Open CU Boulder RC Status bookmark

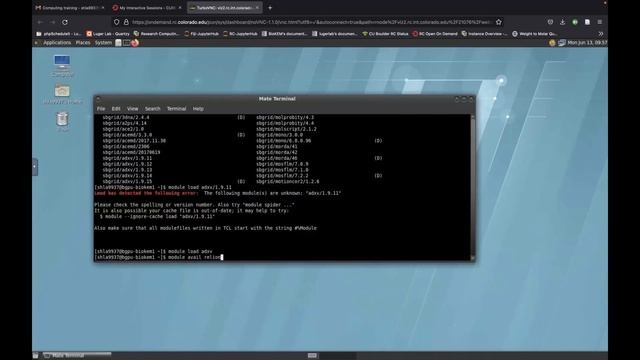coord(385,33)
